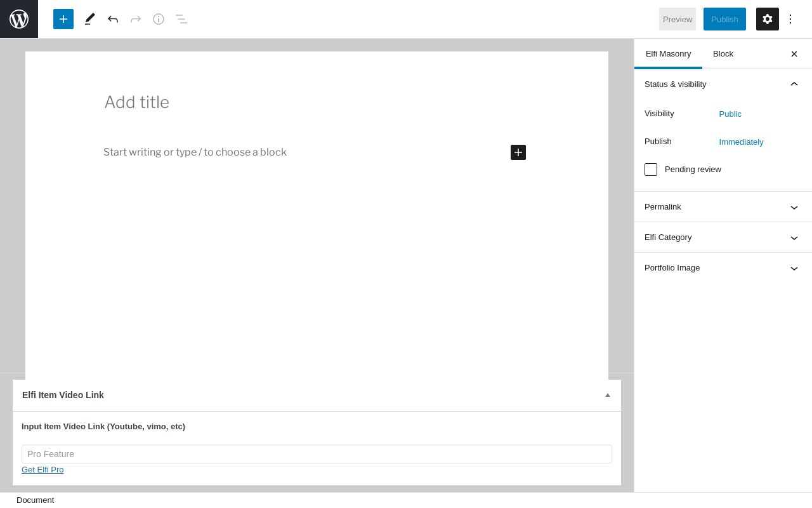Expand the Elfi Category panel

click(x=723, y=237)
